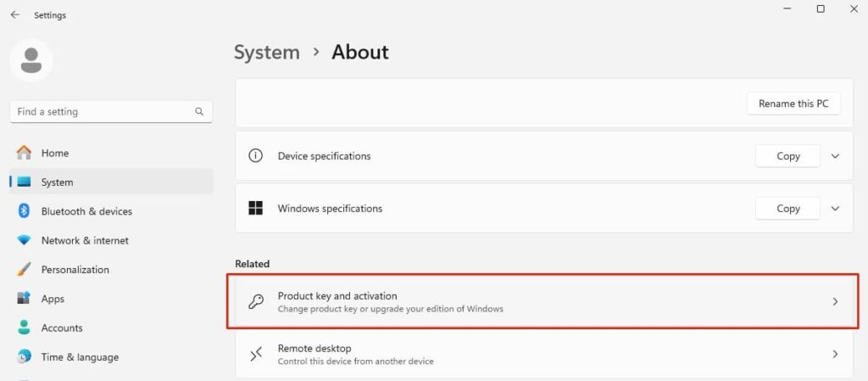This screenshot has height=381, width=868.
Task: Click the Network & internet wifi icon
Action: (x=25, y=240)
